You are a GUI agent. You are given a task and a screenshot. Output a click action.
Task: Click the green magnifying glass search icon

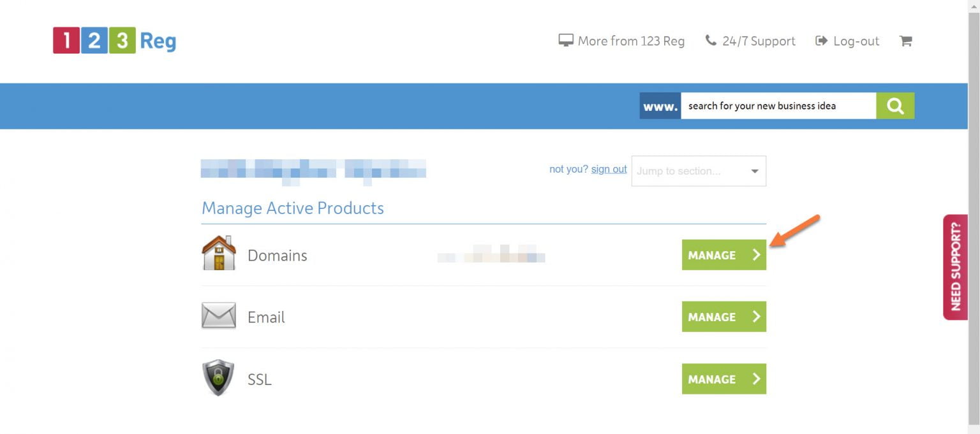[895, 106]
